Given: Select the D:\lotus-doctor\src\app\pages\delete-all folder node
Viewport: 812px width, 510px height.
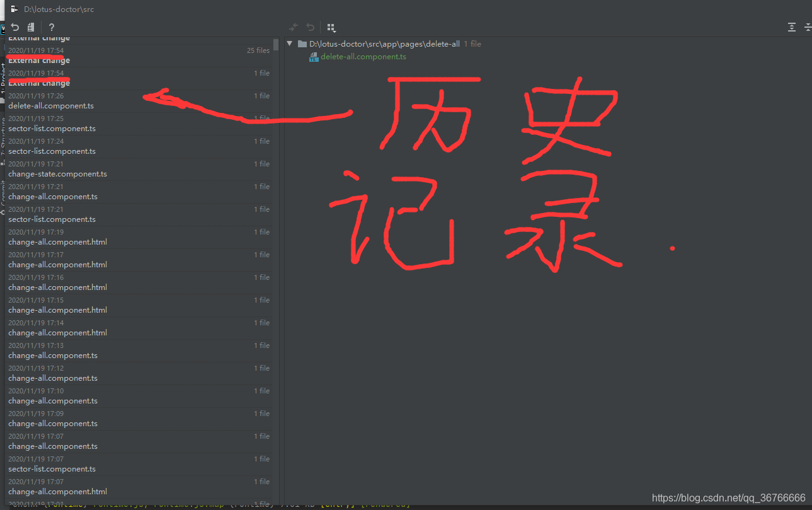Looking at the screenshot, I should pos(384,44).
